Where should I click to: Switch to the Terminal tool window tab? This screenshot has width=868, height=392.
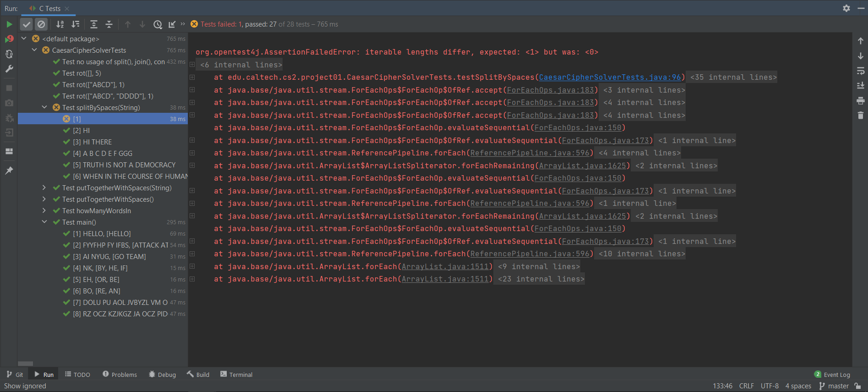click(x=236, y=375)
